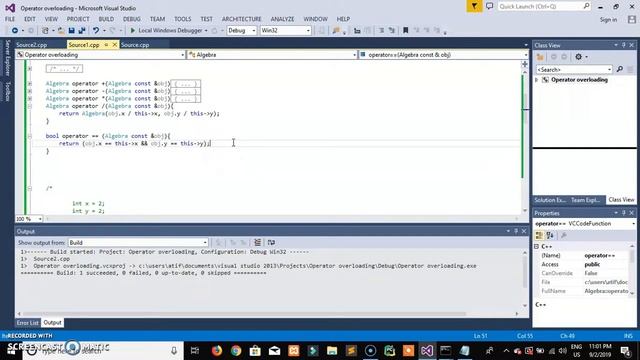Toggle categorized view in Properties
The width and height of the screenshot is (640, 360).
(x=539, y=236)
